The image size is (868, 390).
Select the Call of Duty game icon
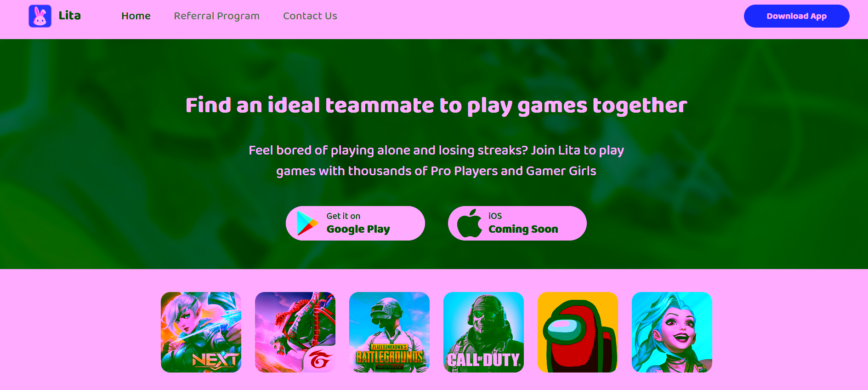(483, 332)
